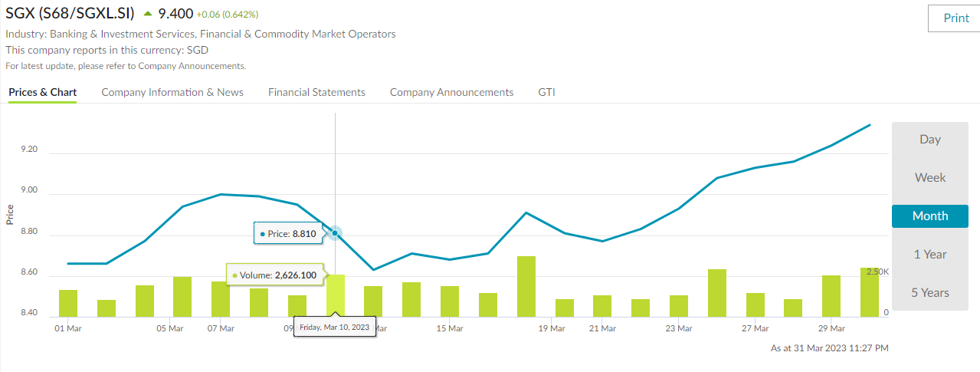Click the Industry description line

[x=201, y=34]
